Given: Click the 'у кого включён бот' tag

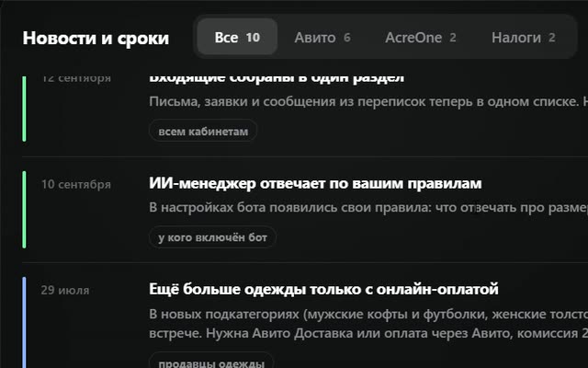Looking at the screenshot, I should pyautogui.click(x=212, y=237).
